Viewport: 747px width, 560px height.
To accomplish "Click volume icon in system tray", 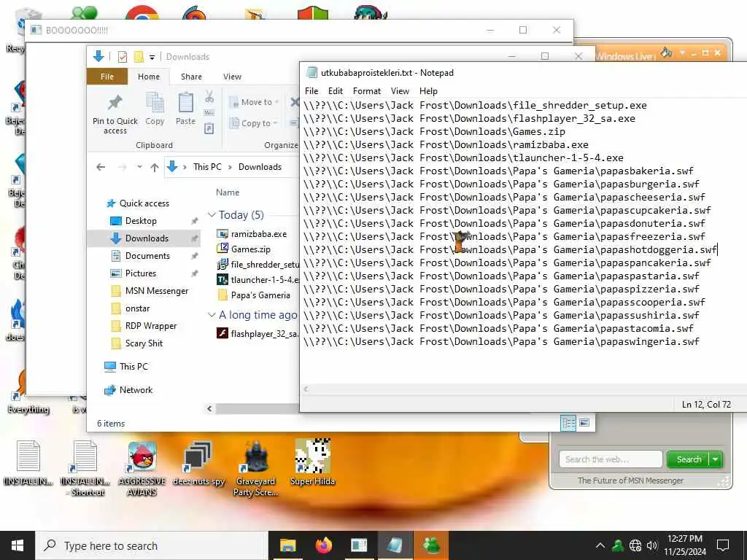I will (x=652, y=545).
